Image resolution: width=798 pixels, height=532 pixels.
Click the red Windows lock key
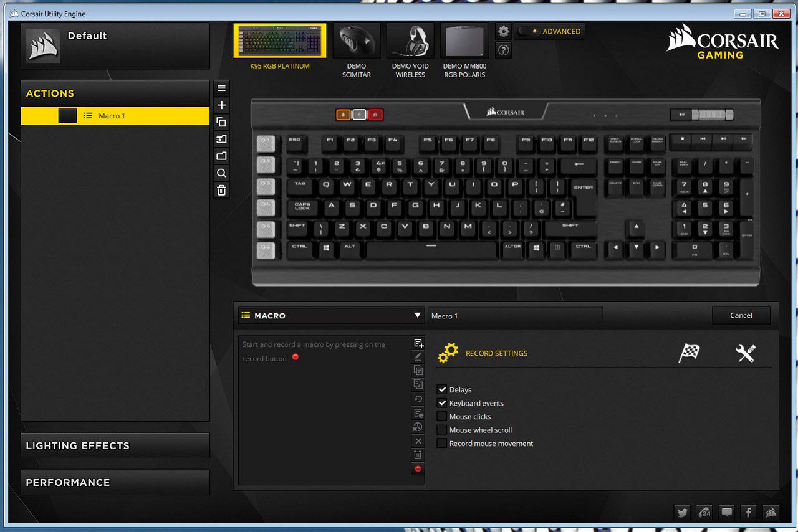coord(375,115)
